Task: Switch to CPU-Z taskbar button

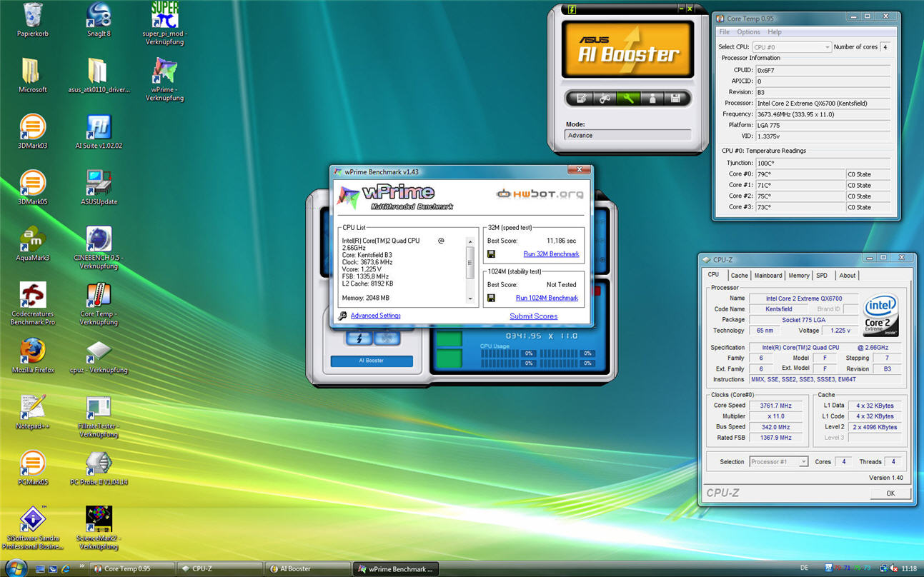Action: pyautogui.click(x=220, y=569)
